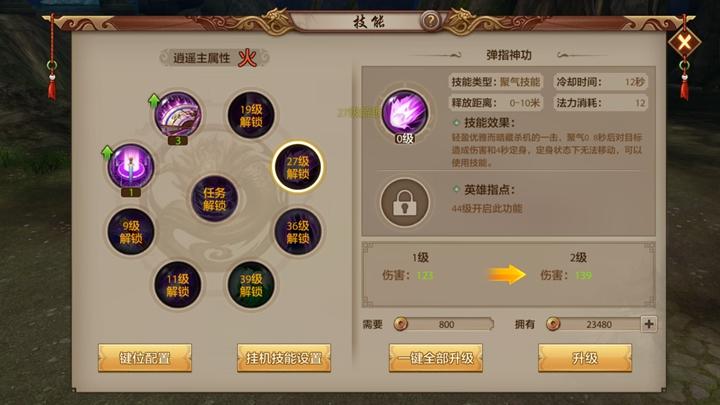The image size is (720, 405).
Task: Select the level 3 fan skill icon
Action: 178,114
